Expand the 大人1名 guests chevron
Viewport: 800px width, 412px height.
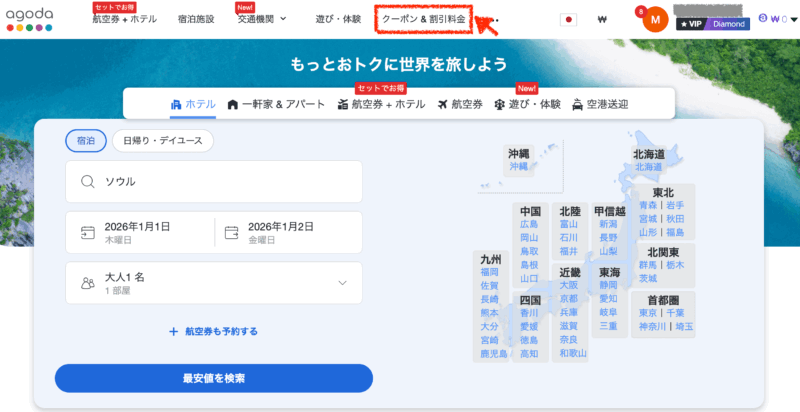coord(342,283)
